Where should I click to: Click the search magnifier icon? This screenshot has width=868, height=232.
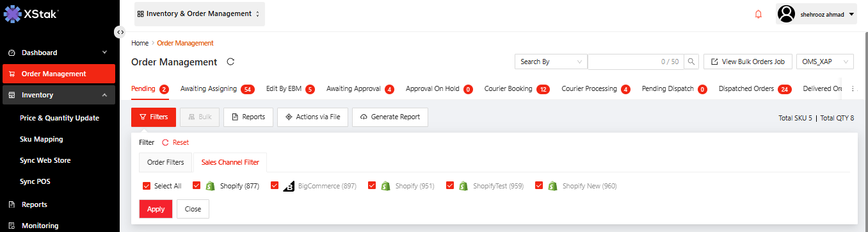(x=691, y=62)
